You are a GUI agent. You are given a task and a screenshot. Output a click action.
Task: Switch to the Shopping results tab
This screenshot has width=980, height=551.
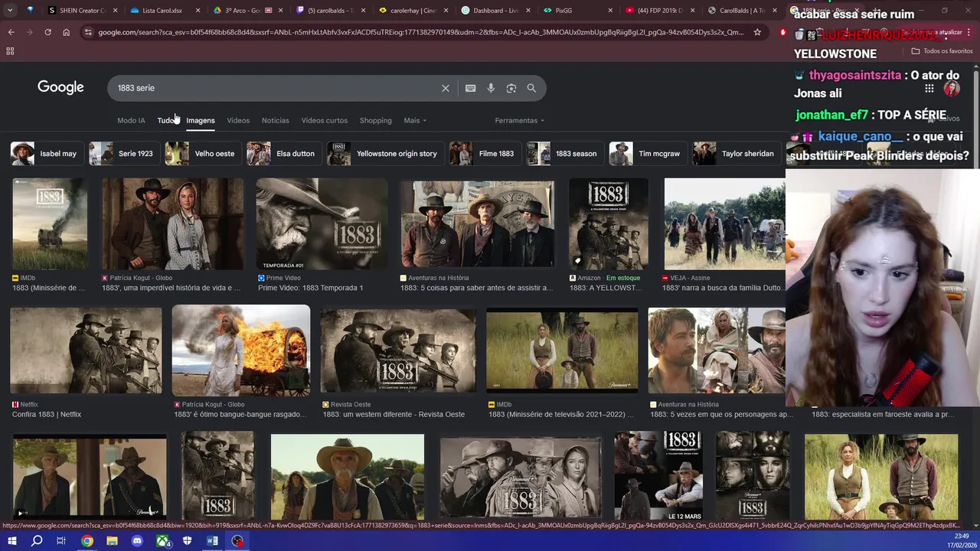coord(376,120)
